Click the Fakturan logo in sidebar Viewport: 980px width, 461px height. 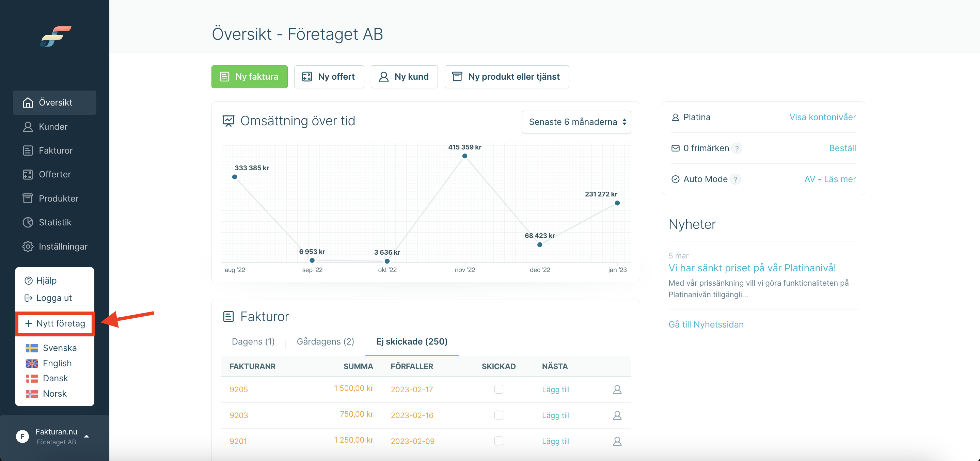click(56, 36)
